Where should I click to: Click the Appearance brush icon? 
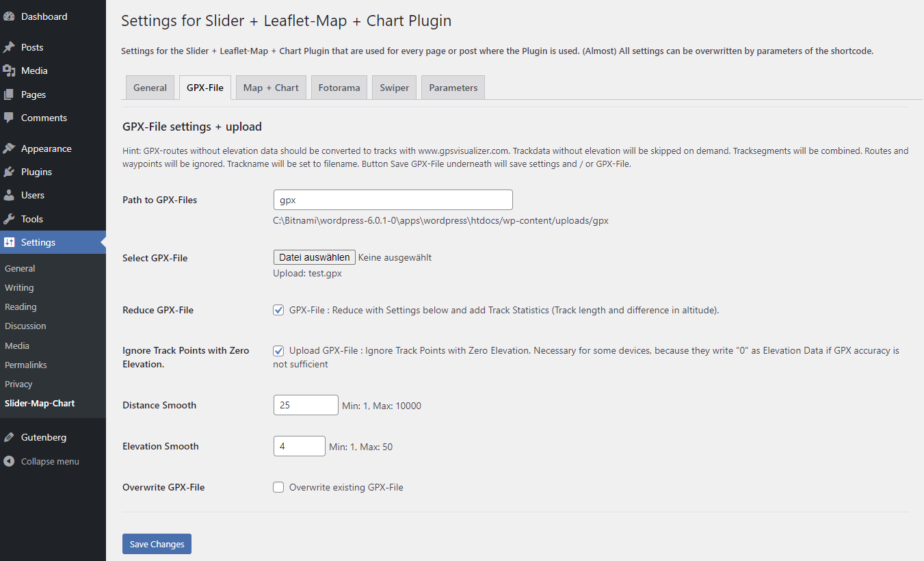[9, 148]
